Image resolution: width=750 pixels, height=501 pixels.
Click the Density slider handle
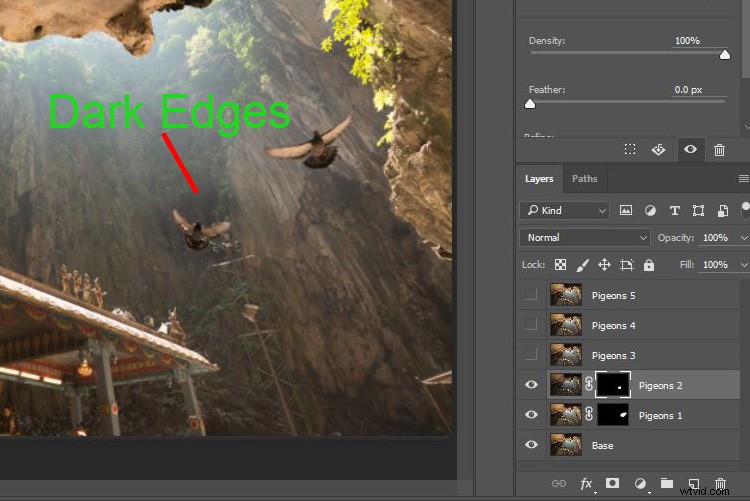[725, 55]
